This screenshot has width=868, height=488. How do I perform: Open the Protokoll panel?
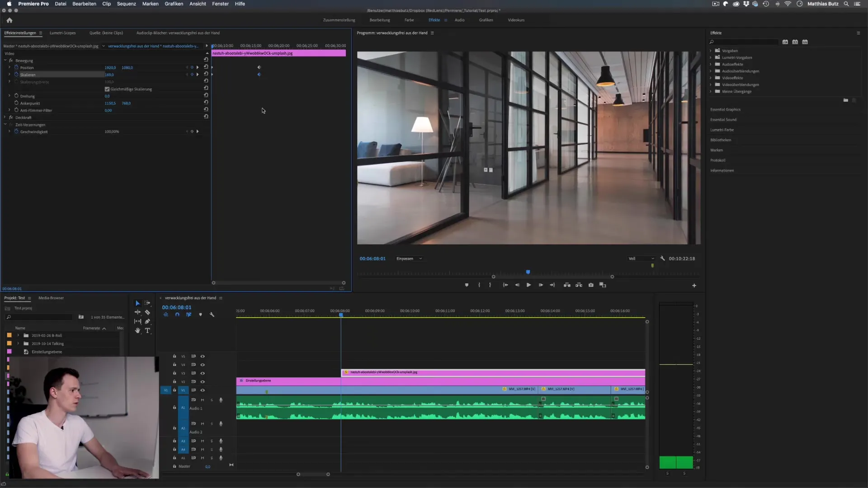(x=717, y=160)
